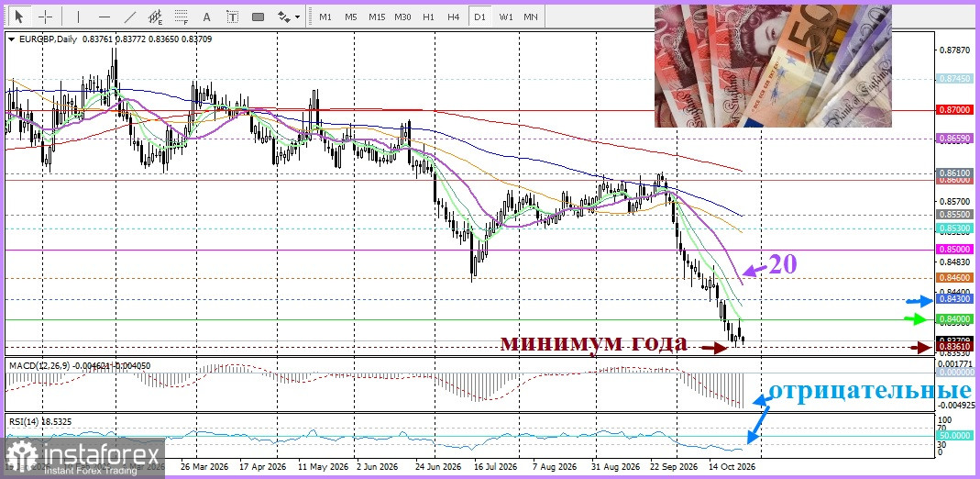Click the RSI(14) 18.5325 indicator label
Image resolution: width=980 pixels, height=479 pixels.
40,421
